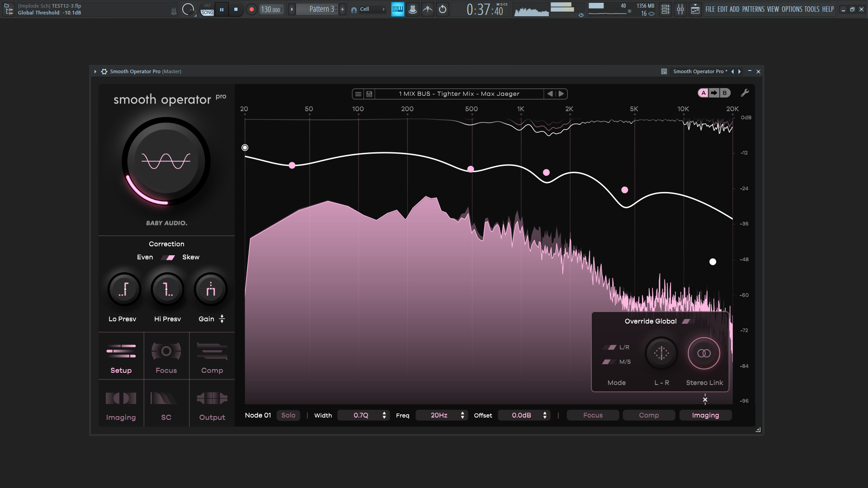Open the PATTERNS menu
The image size is (868, 488).
pyautogui.click(x=753, y=9)
